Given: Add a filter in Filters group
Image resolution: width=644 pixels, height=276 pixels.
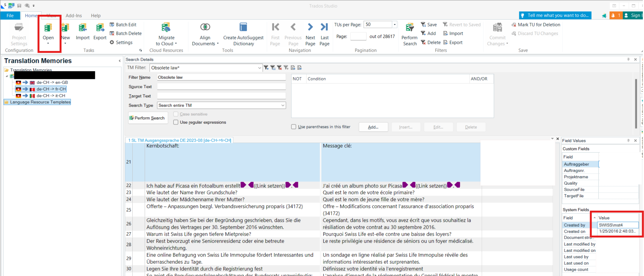Looking at the screenshot, I should pos(428,33).
